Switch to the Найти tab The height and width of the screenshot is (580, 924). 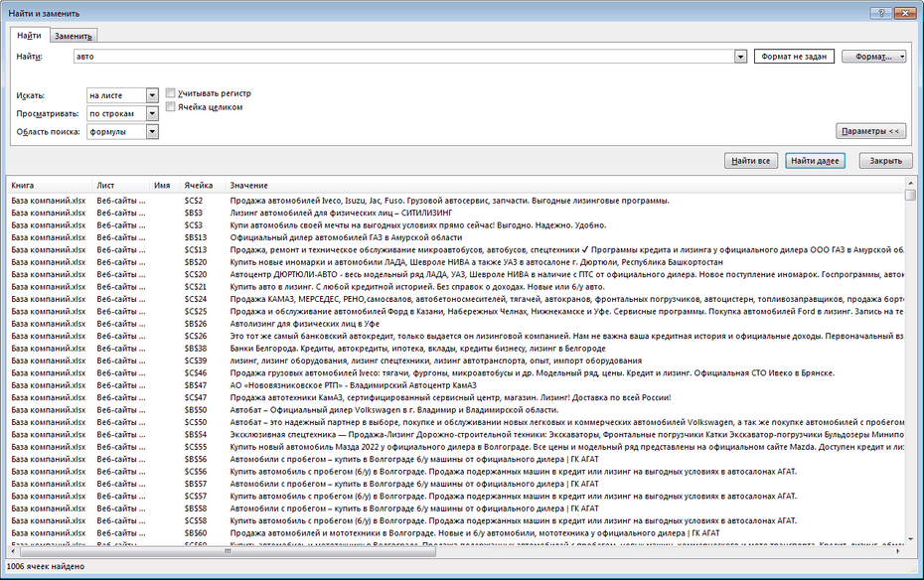(29, 36)
